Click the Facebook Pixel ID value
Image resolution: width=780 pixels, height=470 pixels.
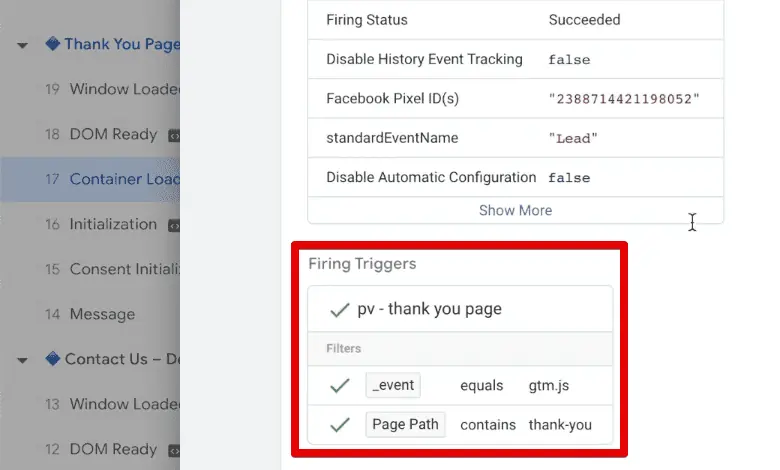pos(624,98)
